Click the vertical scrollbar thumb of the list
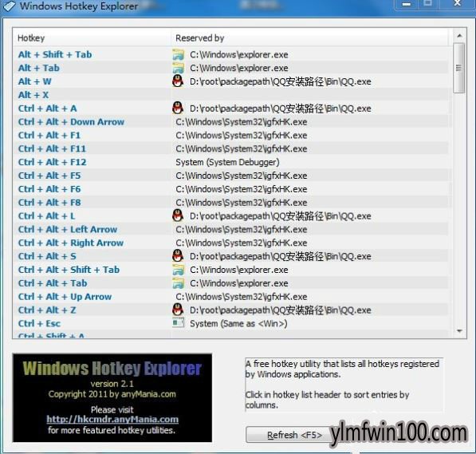The width and height of the screenshot is (476, 454). (458, 68)
